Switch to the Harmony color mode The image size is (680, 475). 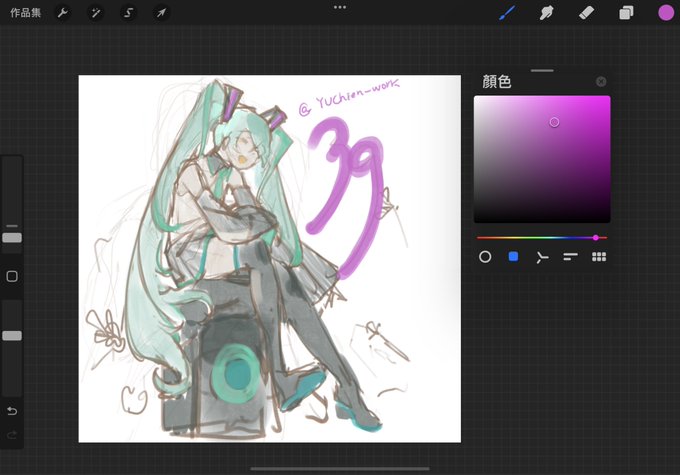click(542, 257)
